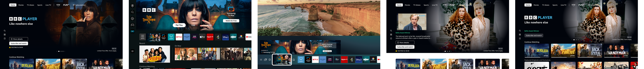Open privacy shield icon in Samsung hub sidebar
The height and width of the screenshot is (69, 644).
pyautogui.click(x=132, y=6)
